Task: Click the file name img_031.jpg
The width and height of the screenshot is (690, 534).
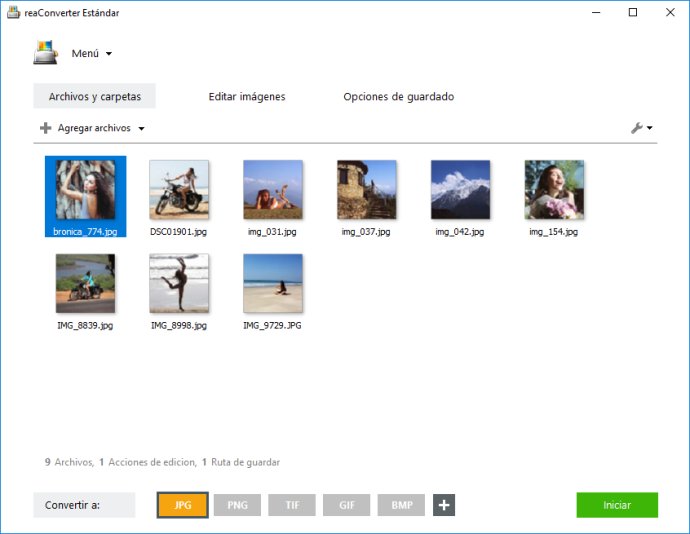Action: click(x=272, y=232)
